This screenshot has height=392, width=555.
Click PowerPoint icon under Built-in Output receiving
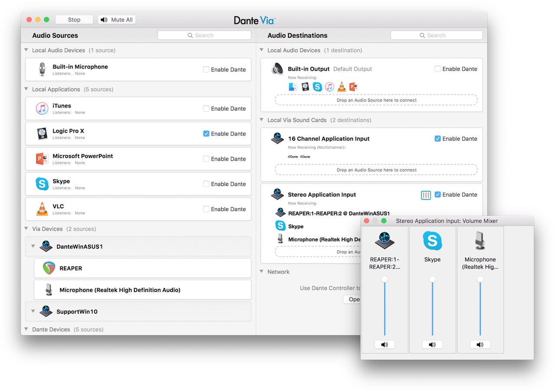pos(353,87)
